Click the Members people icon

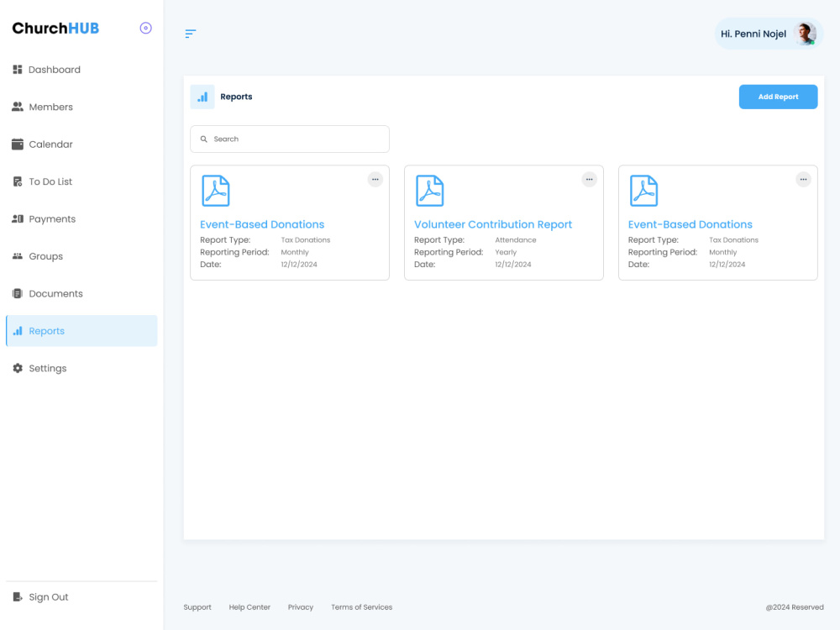(18, 107)
